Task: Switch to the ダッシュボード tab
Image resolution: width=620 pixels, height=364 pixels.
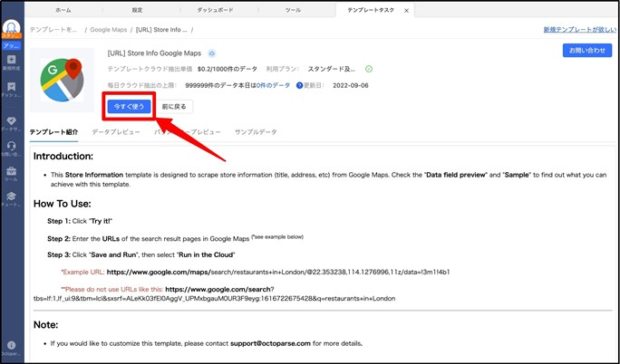Action: coord(215,10)
